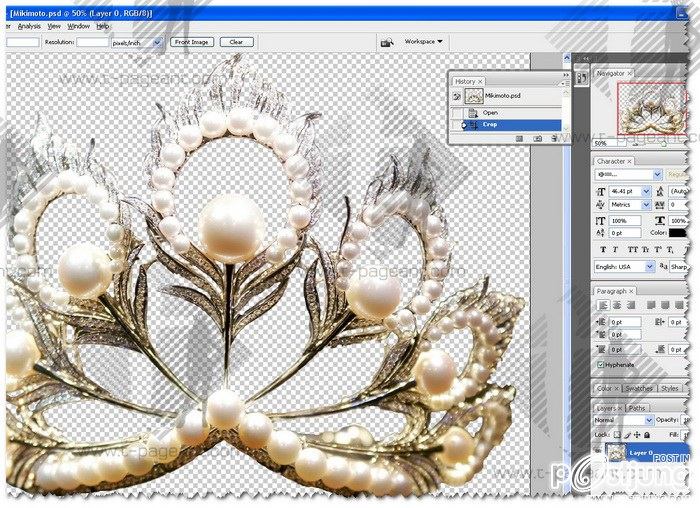Screen dimensions: 700x508
Task: Open the Normal blend mode dropdown
Action: coord(624,421)
